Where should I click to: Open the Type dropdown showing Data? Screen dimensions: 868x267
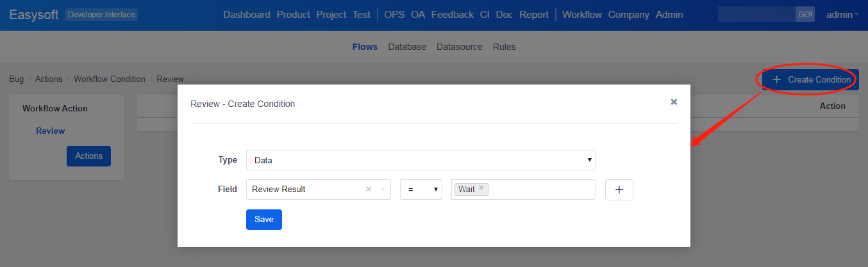[x=421, y=160]
